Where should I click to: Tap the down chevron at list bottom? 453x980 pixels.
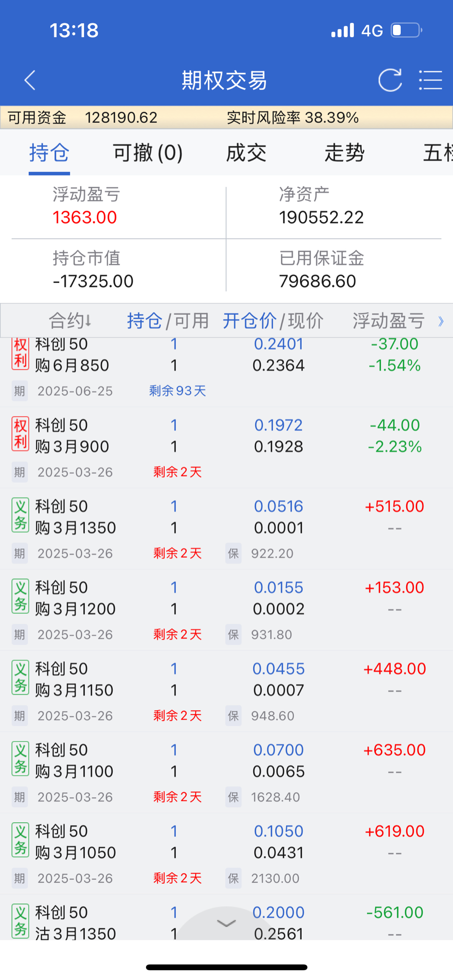[x=226, y=923]
